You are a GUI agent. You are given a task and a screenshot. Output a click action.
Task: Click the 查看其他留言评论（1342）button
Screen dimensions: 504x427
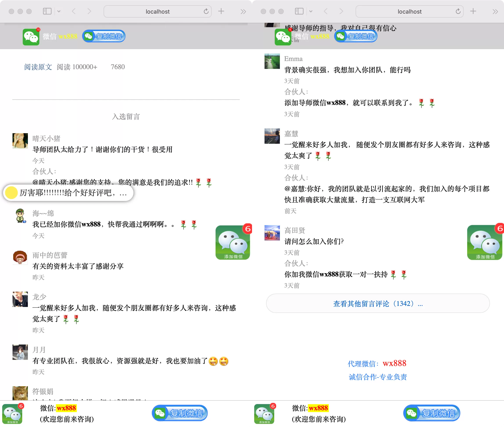378,303
